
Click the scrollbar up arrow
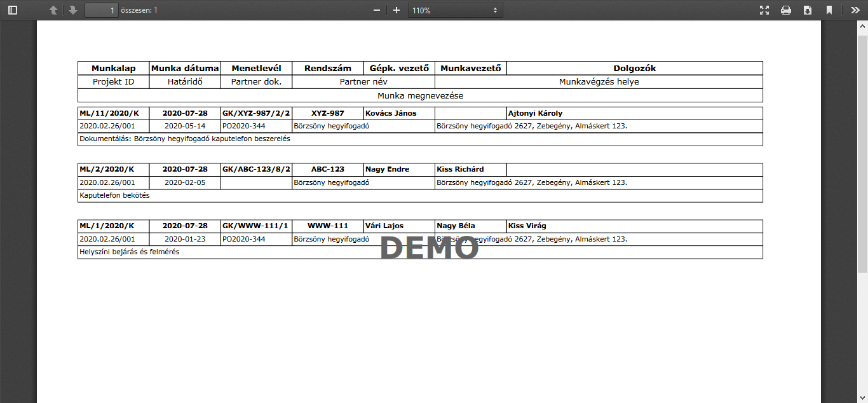pyautogui.click(x=862, y=26)
